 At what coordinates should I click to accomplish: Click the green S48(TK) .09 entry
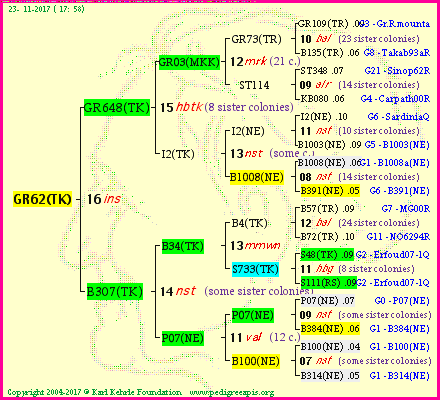click(x=327, y=255)
